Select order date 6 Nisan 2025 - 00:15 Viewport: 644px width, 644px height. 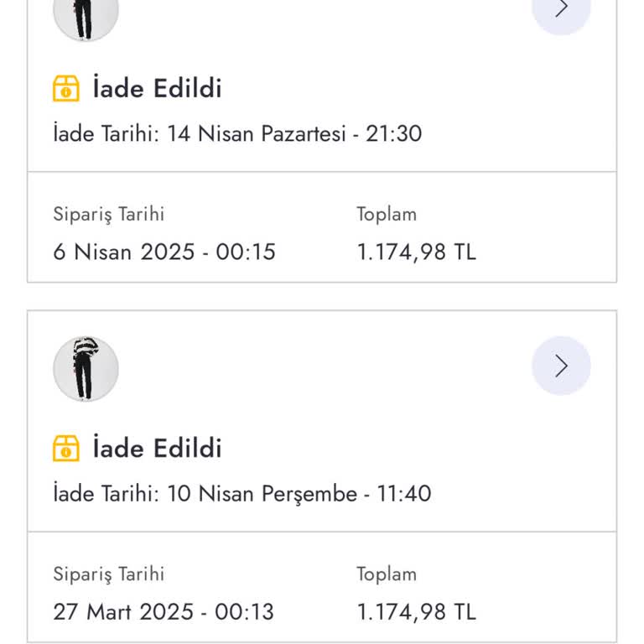click(x=164, y=252)
